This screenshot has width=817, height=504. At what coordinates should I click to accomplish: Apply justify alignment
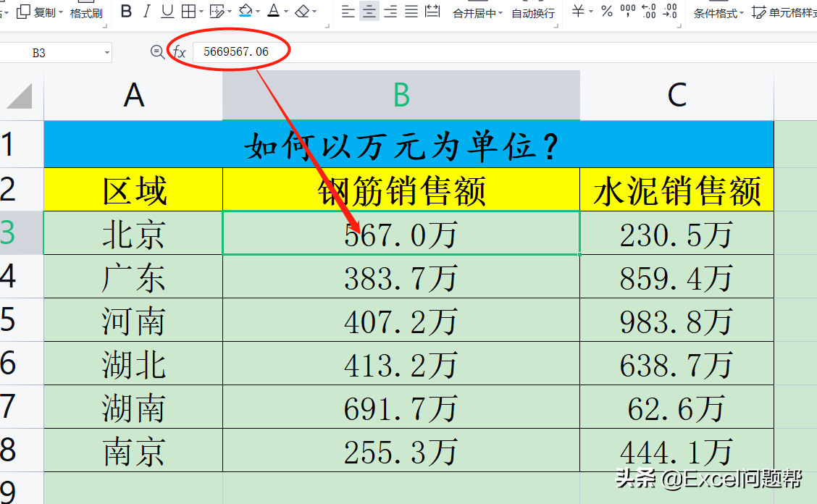[x=411, y=11]
